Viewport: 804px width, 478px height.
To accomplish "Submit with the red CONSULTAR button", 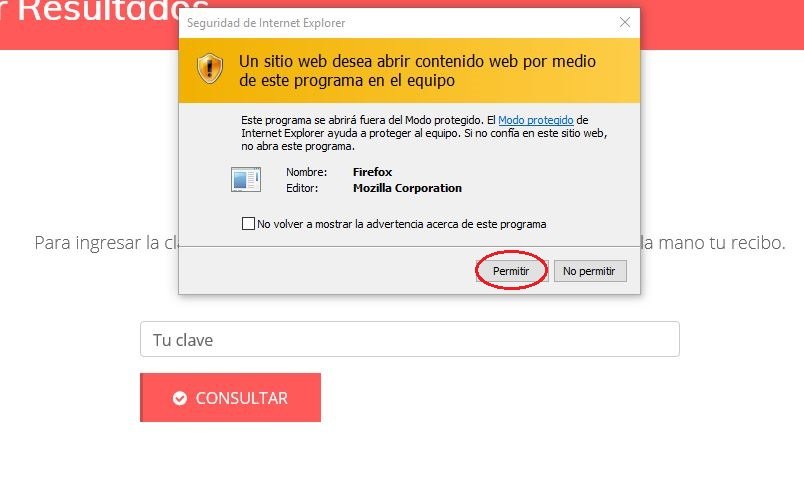I will coord(230,397).
